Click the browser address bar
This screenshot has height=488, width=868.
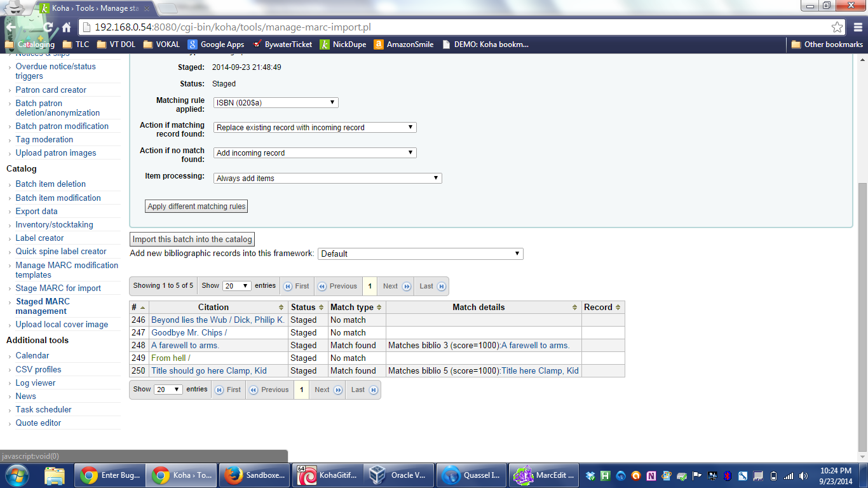[x=445, y=27]
